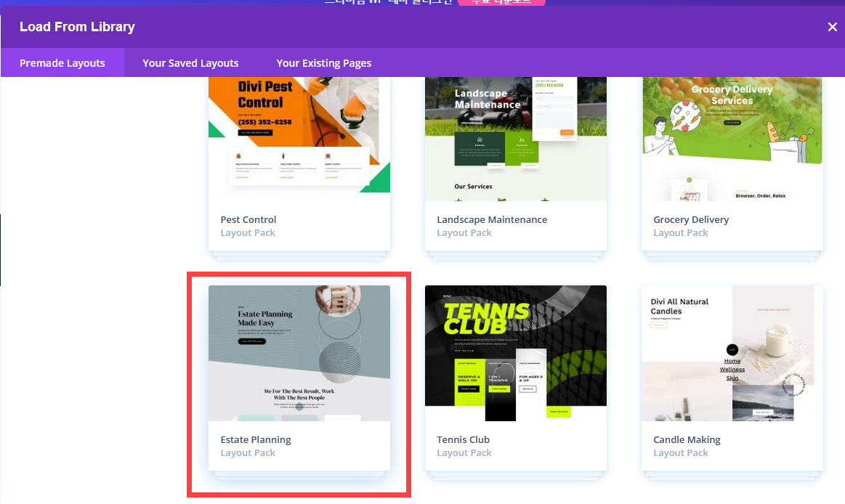Image resolution: width=845 pixels, height=504 pixels.
Task: Open the Your Saved Layouts tab
Action: 190,63
